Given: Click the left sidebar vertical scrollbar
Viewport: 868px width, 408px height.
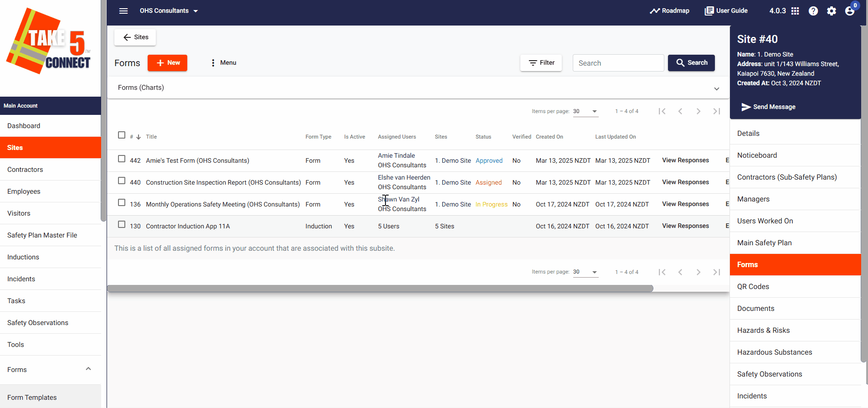Looking at the screenshot, I should click(x=103, y=110).
